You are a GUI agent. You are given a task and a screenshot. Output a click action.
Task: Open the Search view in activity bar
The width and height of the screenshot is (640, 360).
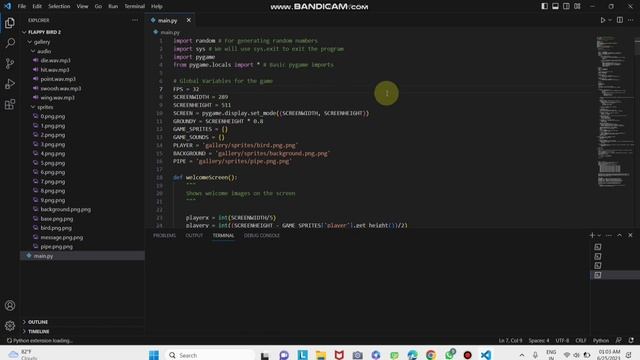[10, 43]
